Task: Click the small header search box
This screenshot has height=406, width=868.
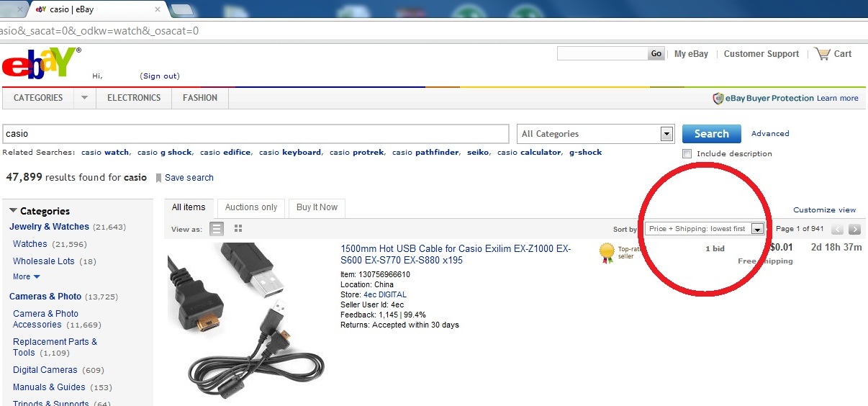Action: click(x=602, y=54)
